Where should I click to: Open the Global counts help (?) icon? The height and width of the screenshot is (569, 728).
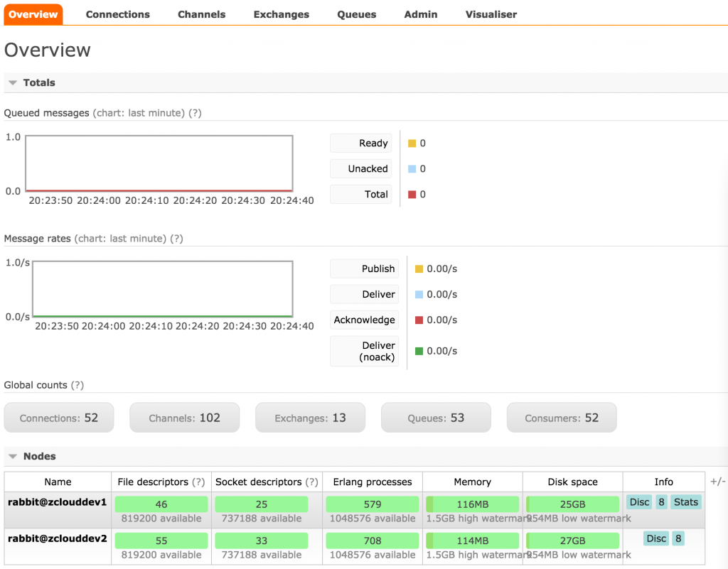pyautogui.click(x=77, y=385)
